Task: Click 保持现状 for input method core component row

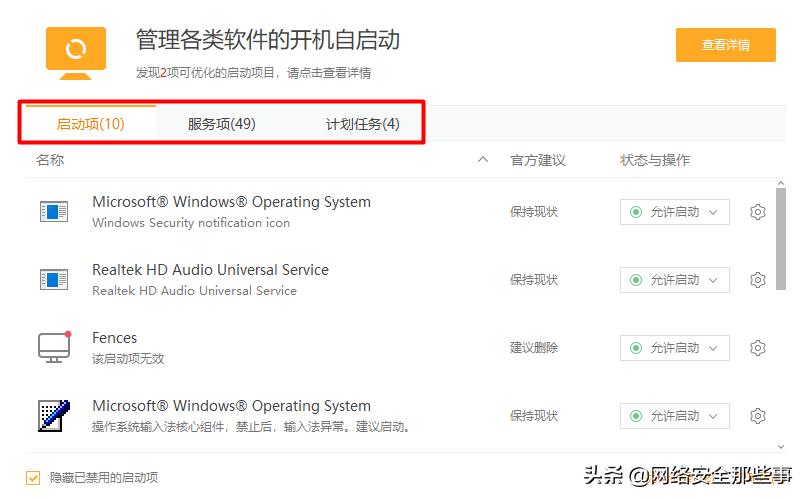Action: tap(534, 416)
